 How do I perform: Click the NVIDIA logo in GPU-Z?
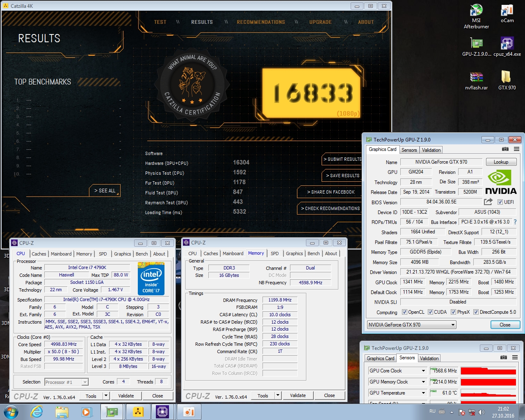501,182
